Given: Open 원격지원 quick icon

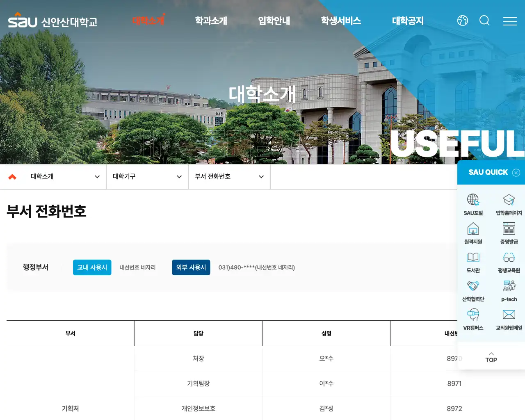Looking at the screenshot, I should [473, 233].
